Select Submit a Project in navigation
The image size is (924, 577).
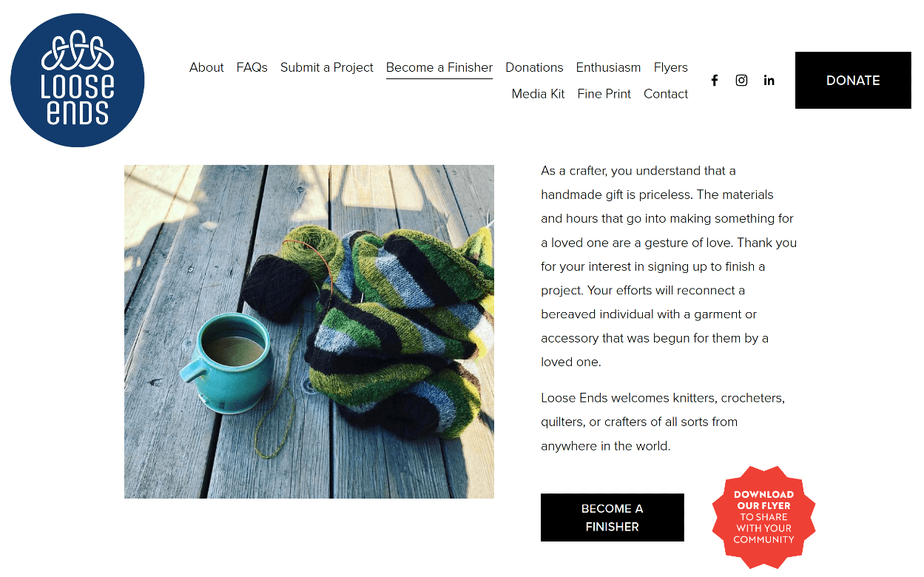327,67
